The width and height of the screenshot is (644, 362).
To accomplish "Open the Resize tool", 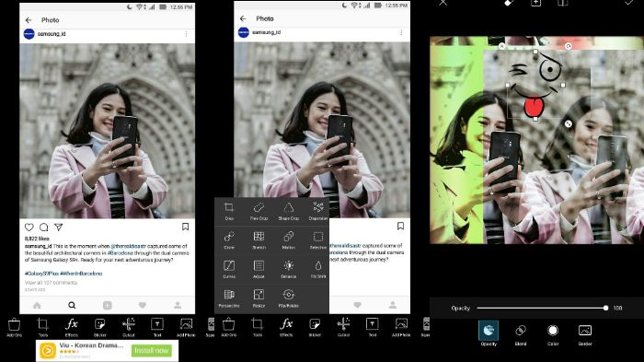I will click(259, 298).
